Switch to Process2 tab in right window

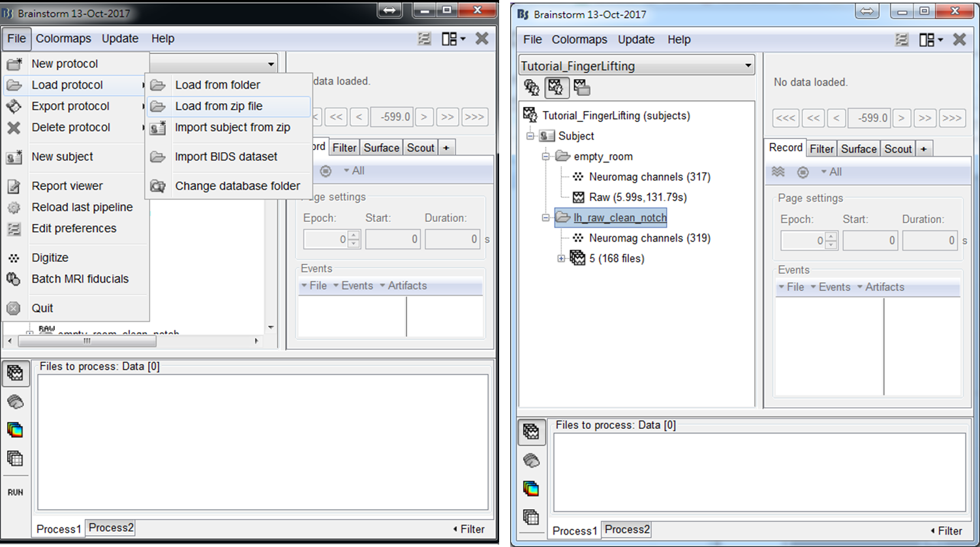(626, 529)
